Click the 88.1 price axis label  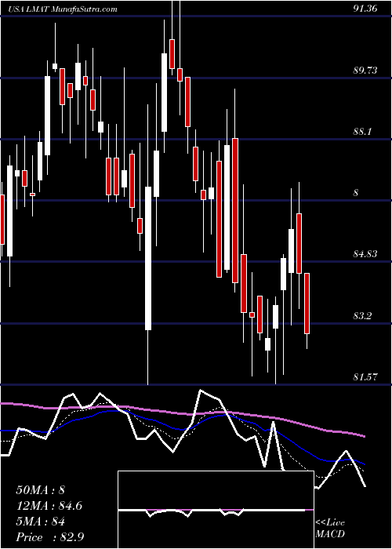[362, 132]
